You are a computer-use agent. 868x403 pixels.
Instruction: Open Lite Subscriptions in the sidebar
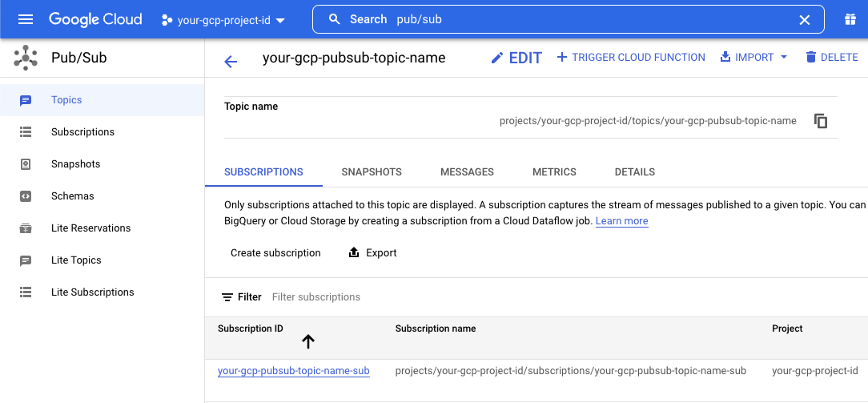[102, 293]
